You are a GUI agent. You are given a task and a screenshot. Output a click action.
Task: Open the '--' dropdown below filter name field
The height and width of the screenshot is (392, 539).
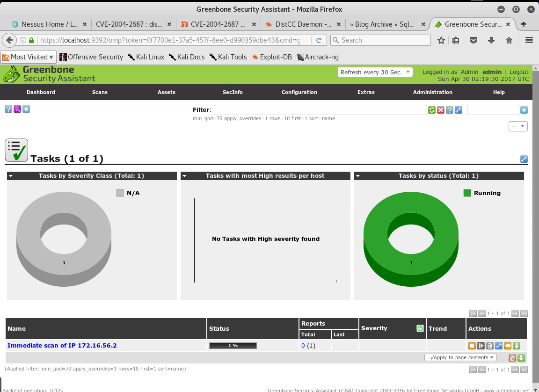click(518, 126)
